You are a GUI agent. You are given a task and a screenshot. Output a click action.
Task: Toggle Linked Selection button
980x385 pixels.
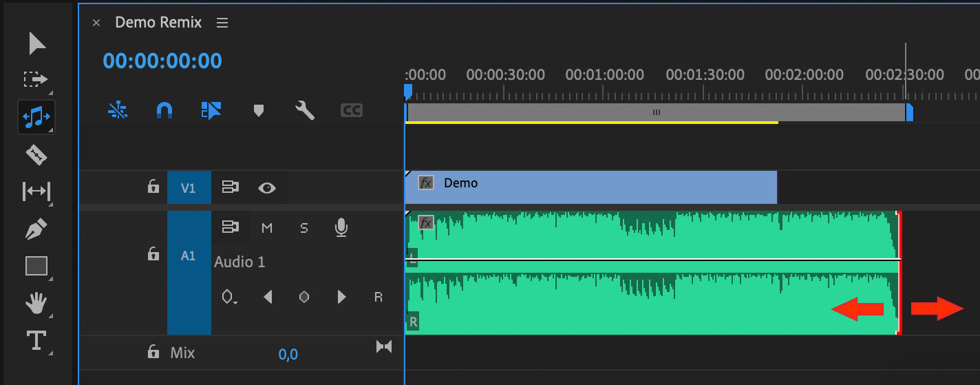(211, 110)
